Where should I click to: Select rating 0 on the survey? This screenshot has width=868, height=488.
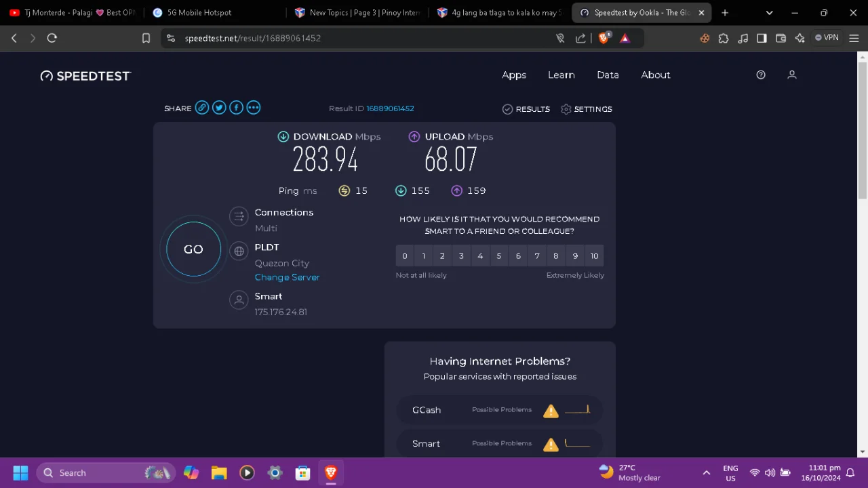pos(405,256)
